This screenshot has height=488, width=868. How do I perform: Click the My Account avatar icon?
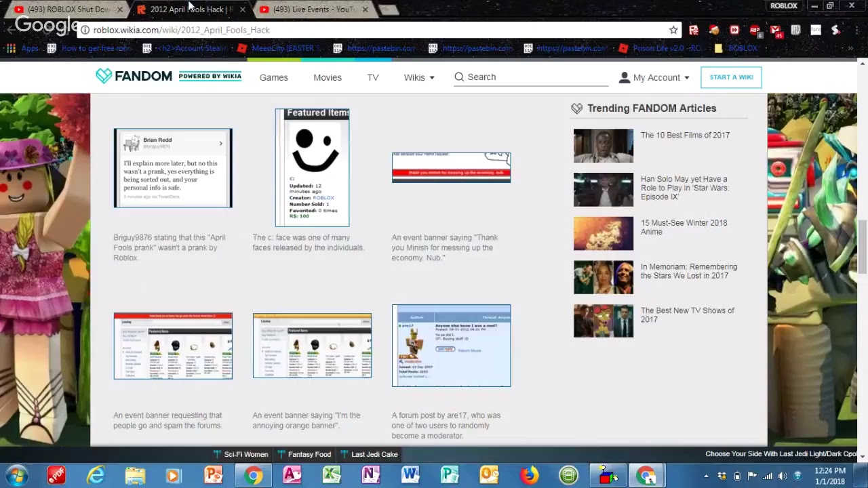point(624,77)
